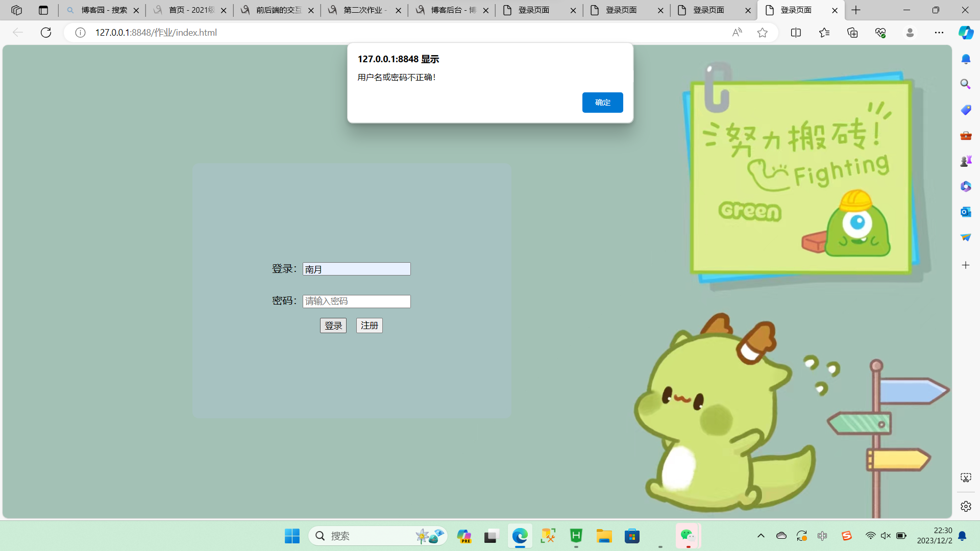Open the Collections toolbar icon
This screenshot has height=551, width=980.
(852, 33)
